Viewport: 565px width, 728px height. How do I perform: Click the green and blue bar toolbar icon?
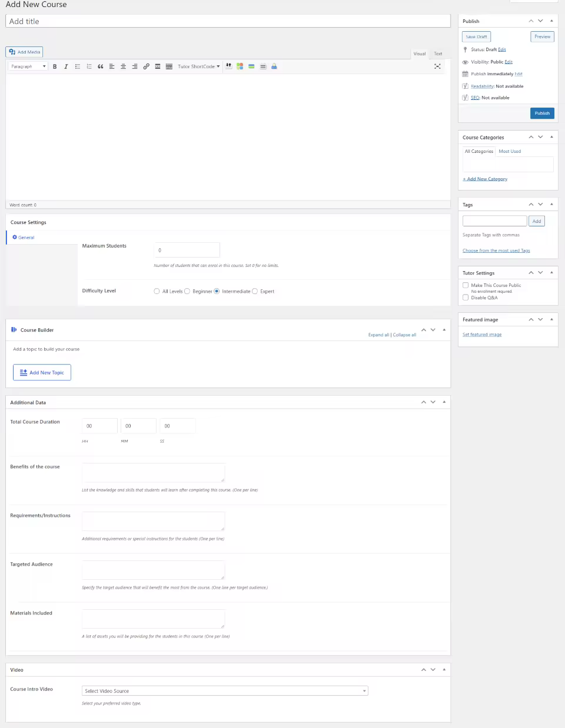pyautogui.click(x=251, y=66)
